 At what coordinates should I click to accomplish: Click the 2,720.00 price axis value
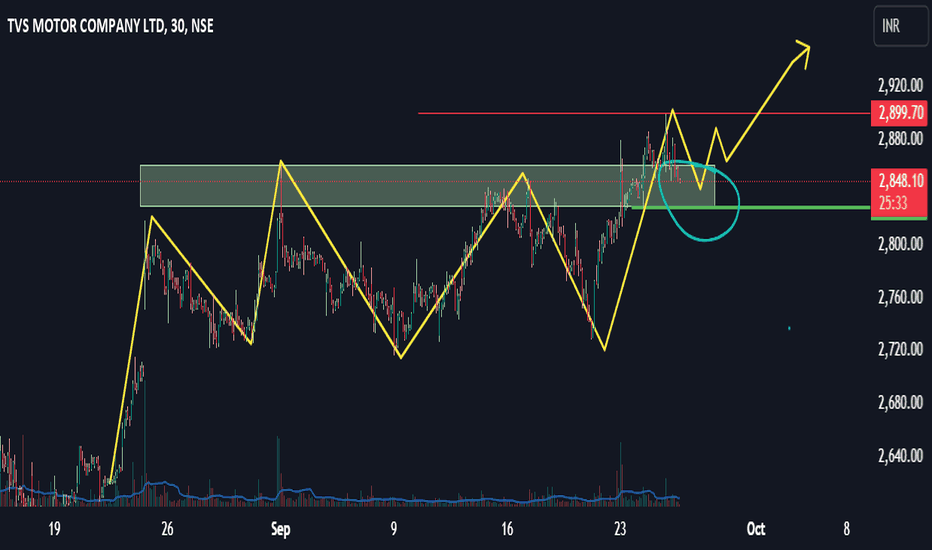(x=900, y=349)
